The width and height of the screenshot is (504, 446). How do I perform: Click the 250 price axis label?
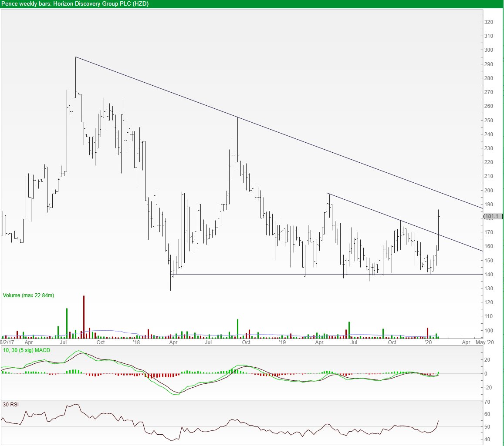click(489, 121)
